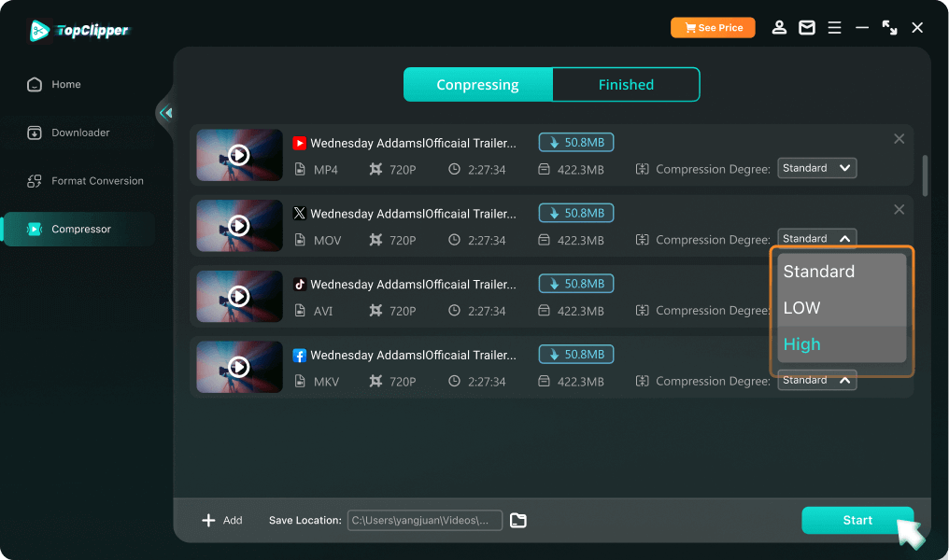
Task: Click the file format icon beside MKV
Action: tap(300, 382)
